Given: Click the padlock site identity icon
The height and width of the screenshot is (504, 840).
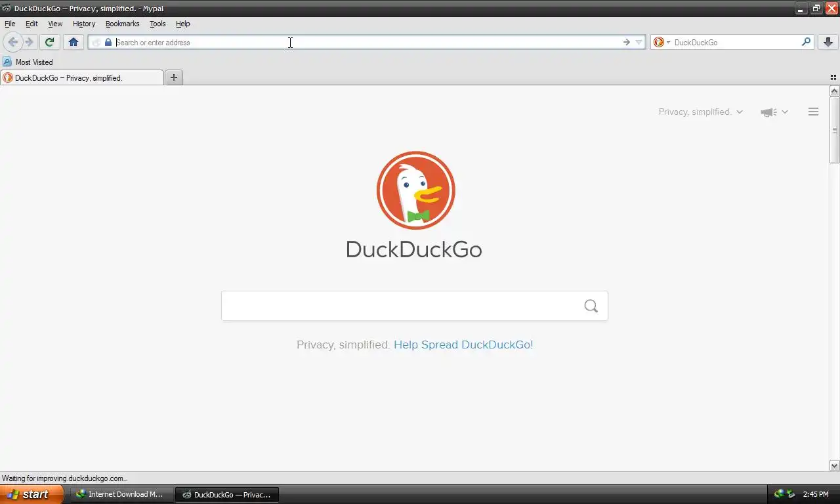Looking at the screenshot, I should [x=108, y=42].
